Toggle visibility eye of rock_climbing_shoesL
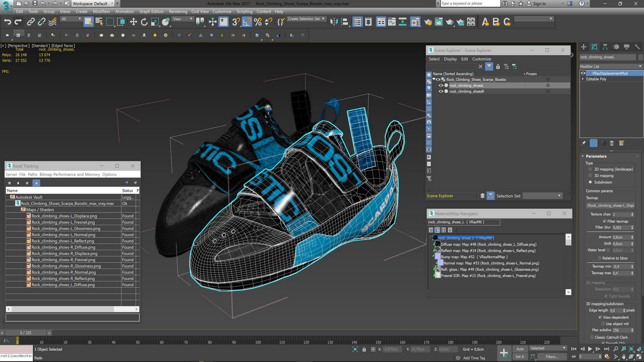 (441, 85)
